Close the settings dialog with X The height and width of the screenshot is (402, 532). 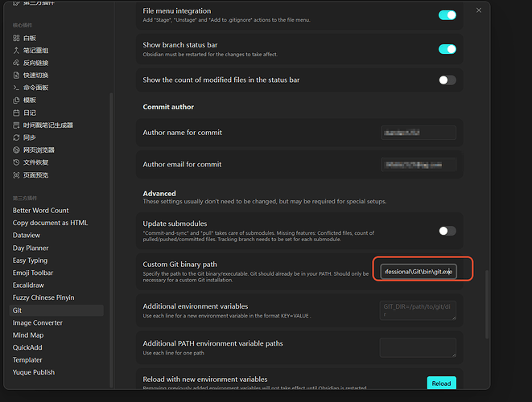(479, 10)
